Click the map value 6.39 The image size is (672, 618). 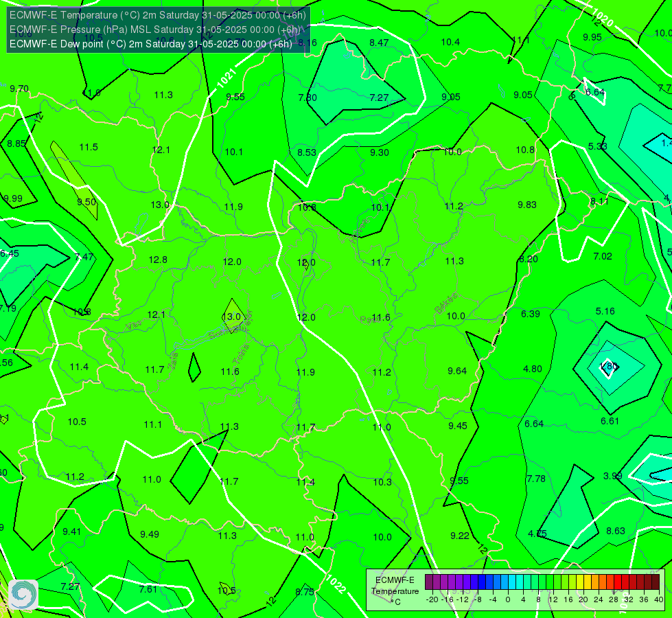tap(531, 314)
